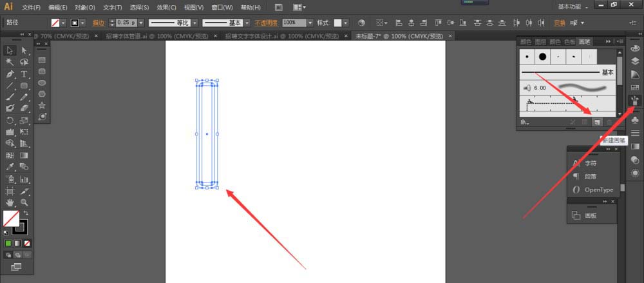Set paint mode to Color
The image size is (644, 283).
[x=8, y=244]
